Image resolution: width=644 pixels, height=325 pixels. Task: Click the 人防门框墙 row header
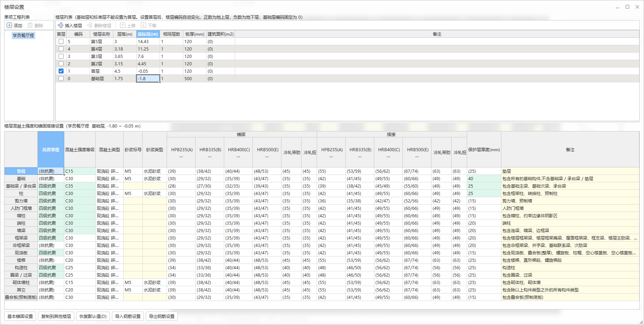(x=21, y=208)
